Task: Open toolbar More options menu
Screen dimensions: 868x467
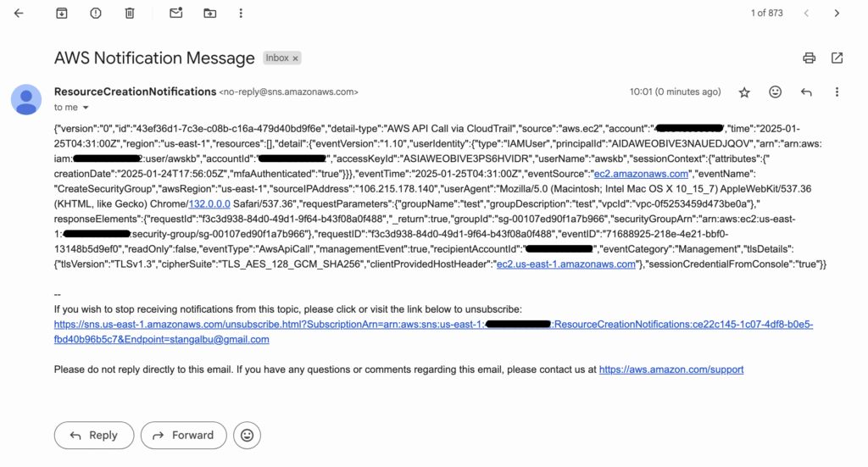Action: pos(241,14)
